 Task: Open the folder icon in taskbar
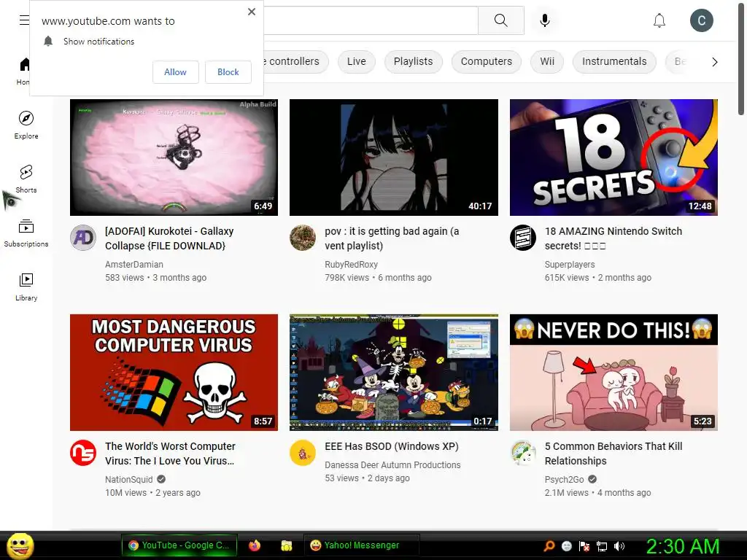click(286, 545)
